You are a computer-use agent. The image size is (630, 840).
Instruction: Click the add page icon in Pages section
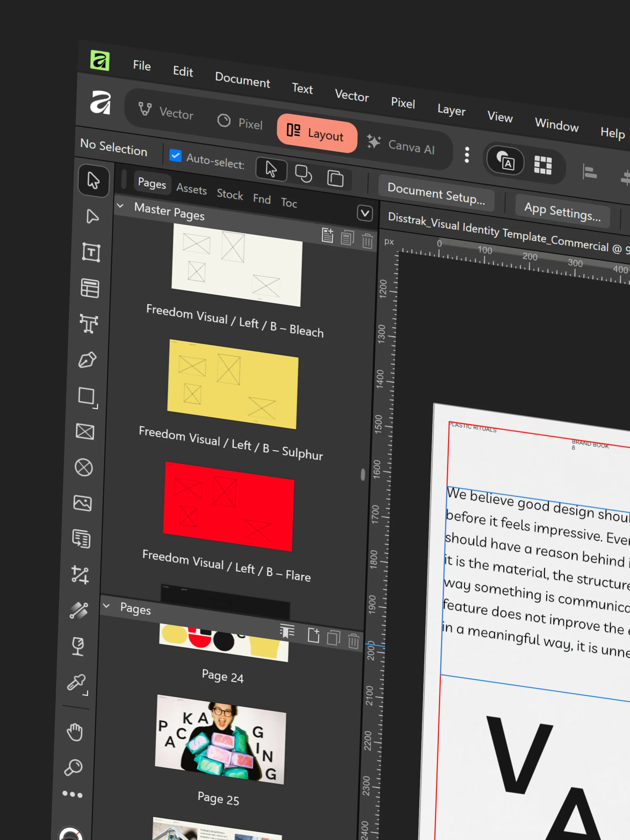tap(313, 635)
